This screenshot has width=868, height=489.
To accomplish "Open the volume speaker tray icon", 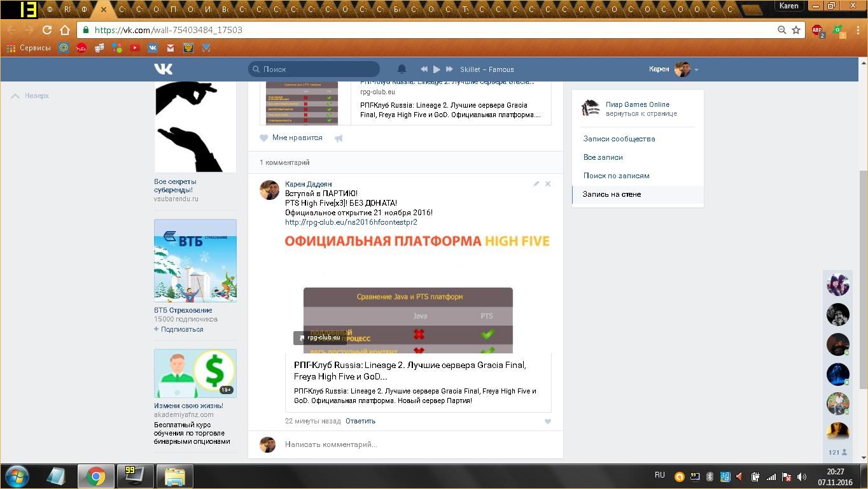I will pos(802,477).
